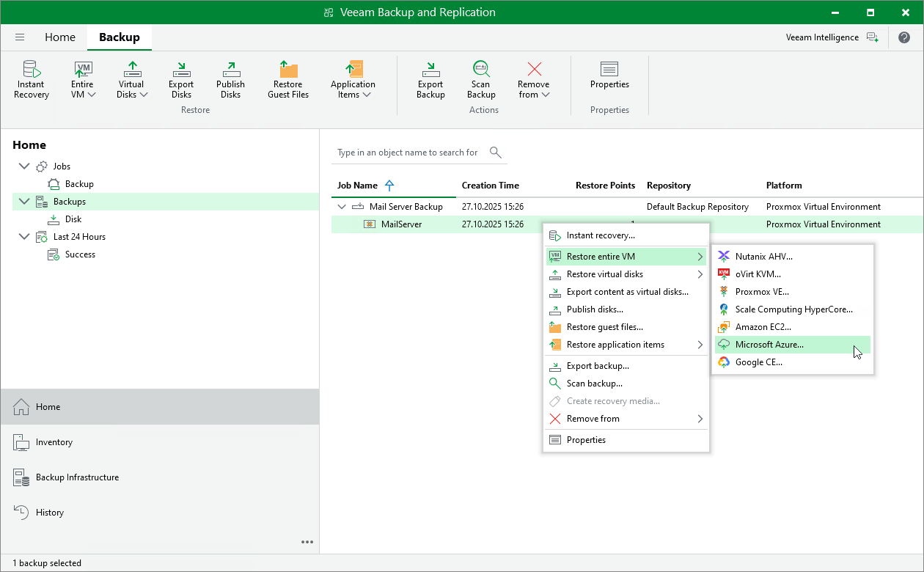
Task: Open Scan Backup from the ribbon
Action: (x=481, y=78)
